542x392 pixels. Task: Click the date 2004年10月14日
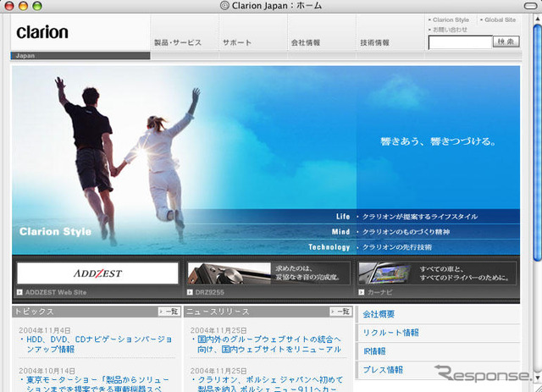[47, 371]
